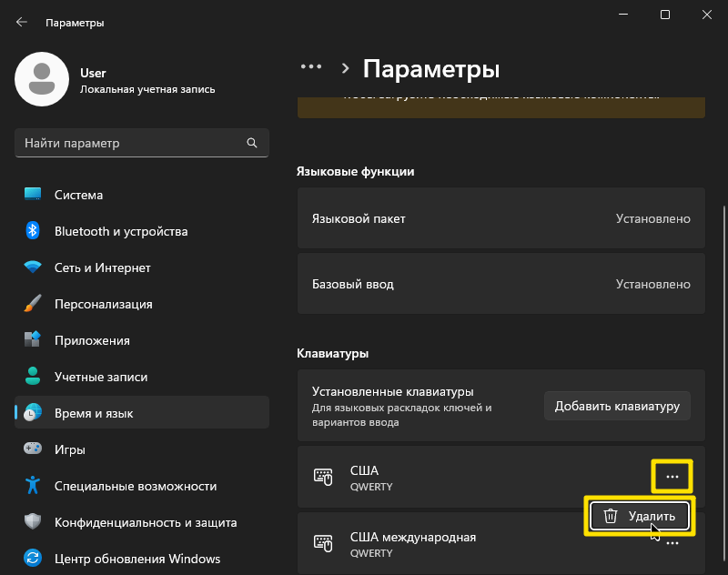Open Учетные записи section
Viewport: 728px width, 575px height.
coord(100,377)
